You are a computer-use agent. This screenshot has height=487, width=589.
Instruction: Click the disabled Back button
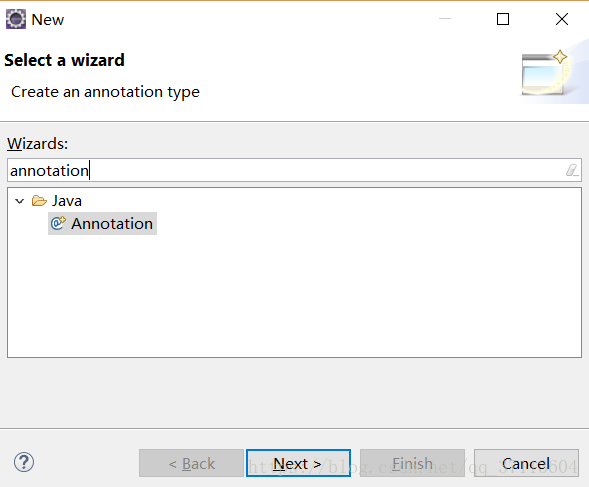point(191,463)
